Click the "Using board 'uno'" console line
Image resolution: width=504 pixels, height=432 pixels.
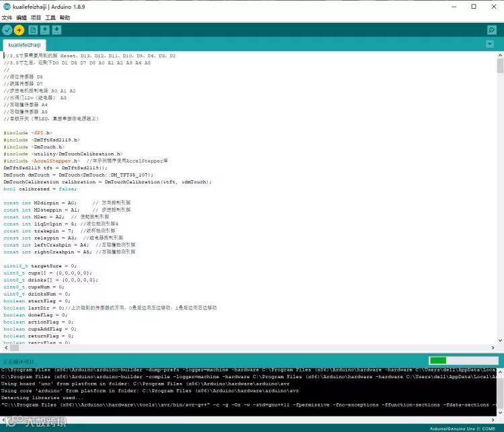145,384
